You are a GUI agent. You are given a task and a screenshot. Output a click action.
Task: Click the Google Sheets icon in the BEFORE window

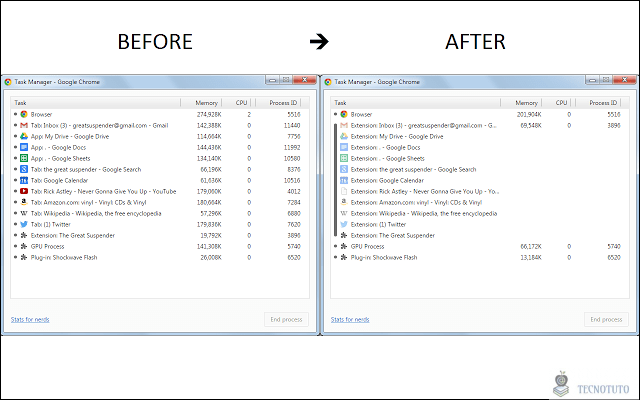tap(24, 158)
